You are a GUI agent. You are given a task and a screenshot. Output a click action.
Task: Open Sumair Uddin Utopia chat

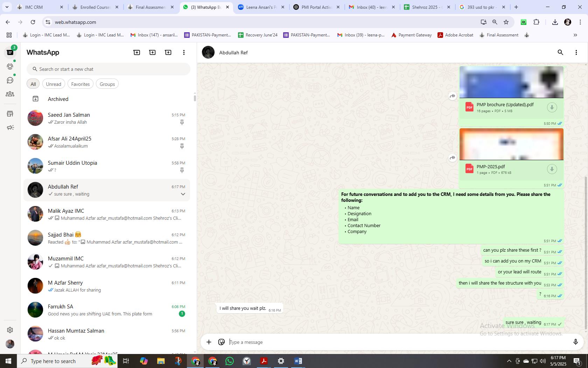(x=107, y=166)
